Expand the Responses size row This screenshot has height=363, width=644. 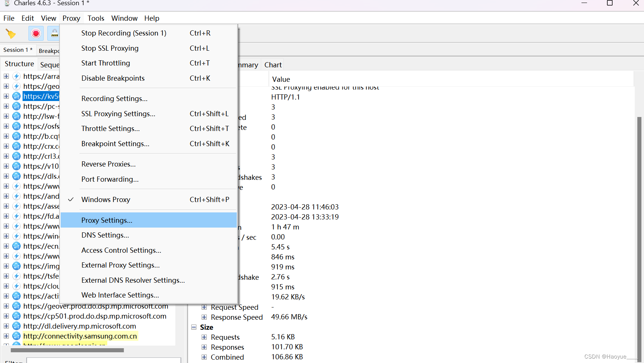click(204, 347)
